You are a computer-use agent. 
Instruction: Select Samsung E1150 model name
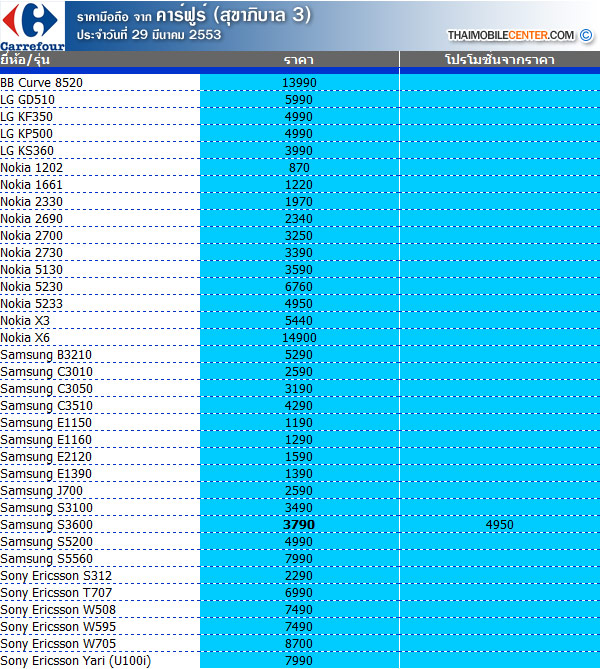(x=46, y=423)
